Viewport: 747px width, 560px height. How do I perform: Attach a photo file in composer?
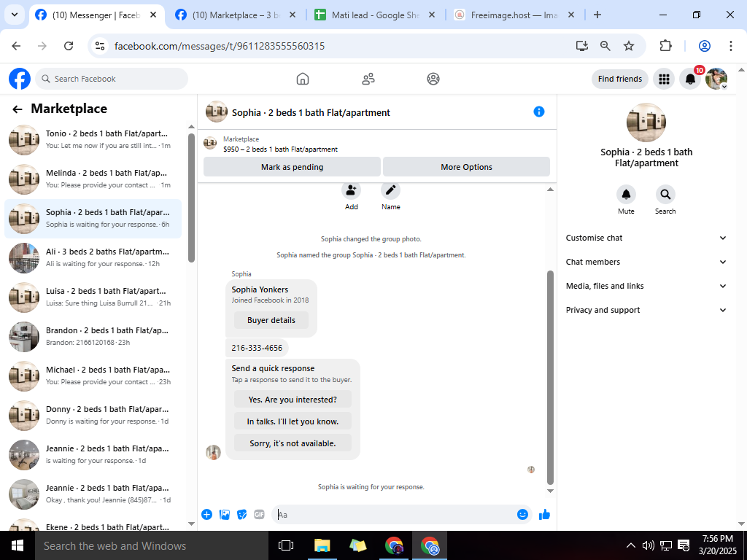[225, 514]
